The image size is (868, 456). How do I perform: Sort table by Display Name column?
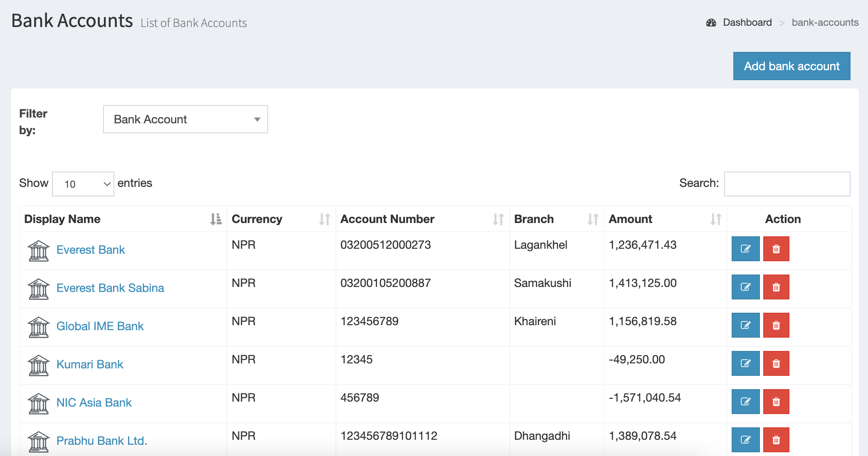[x=123, y=219]
